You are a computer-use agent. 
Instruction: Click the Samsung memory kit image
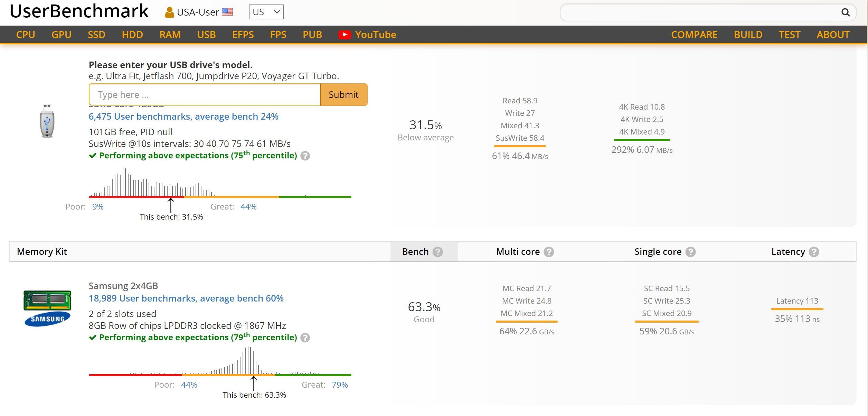pyautogui.click(x=47, y=308)
